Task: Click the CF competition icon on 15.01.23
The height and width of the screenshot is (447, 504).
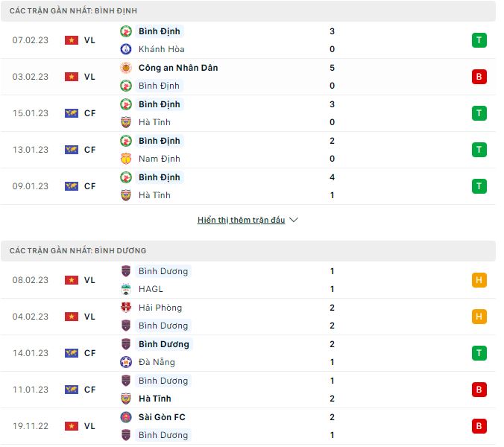Action: (72, 113)
